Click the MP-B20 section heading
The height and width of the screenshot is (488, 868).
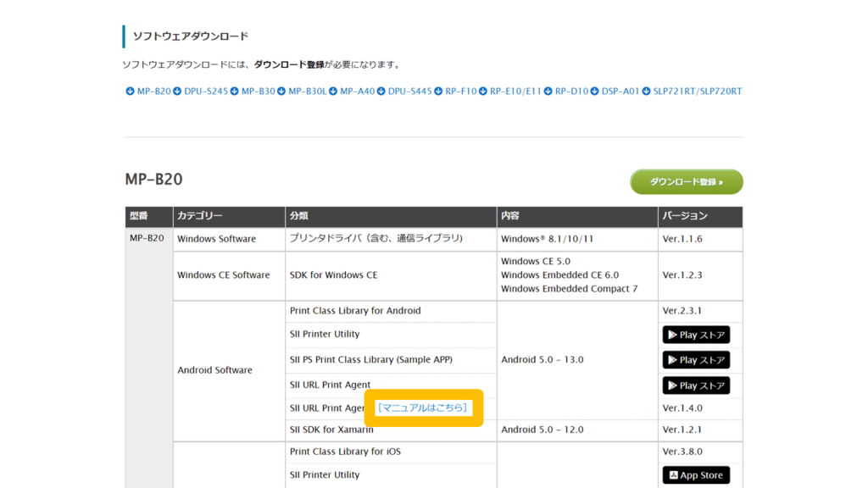coord(154,180)
